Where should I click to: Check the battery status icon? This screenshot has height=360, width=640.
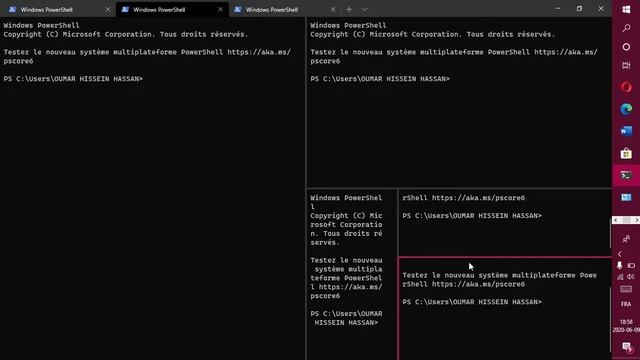coord(631,265)
